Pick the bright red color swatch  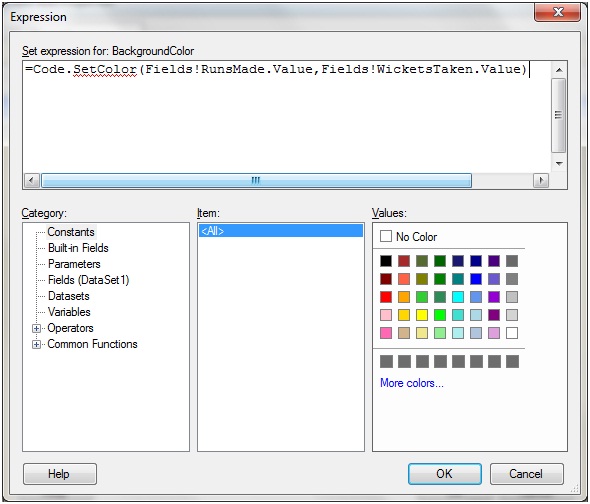click(386, 297)
